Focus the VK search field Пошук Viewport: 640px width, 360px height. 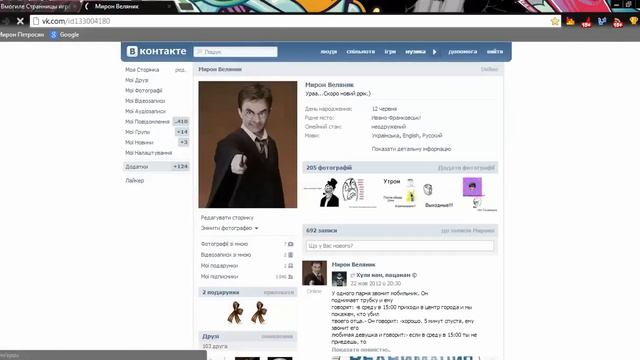pyautogui.click(x=236, y=52)
